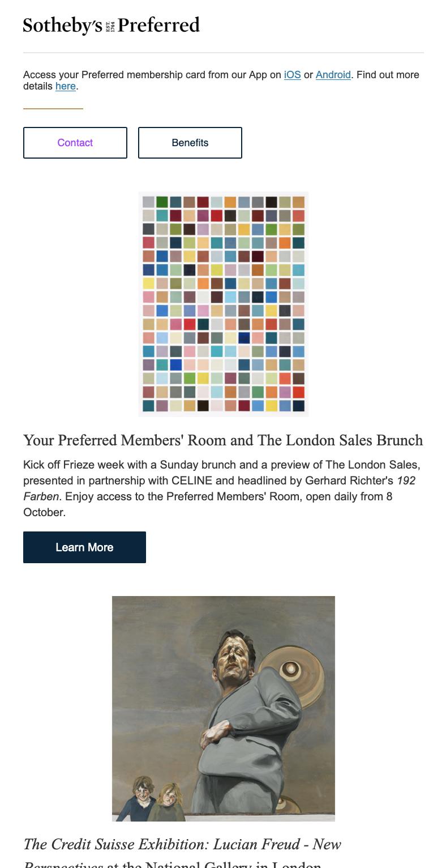446x868 pixels.
Task: Click the Learn More button
Action: [x=84, y=547]
